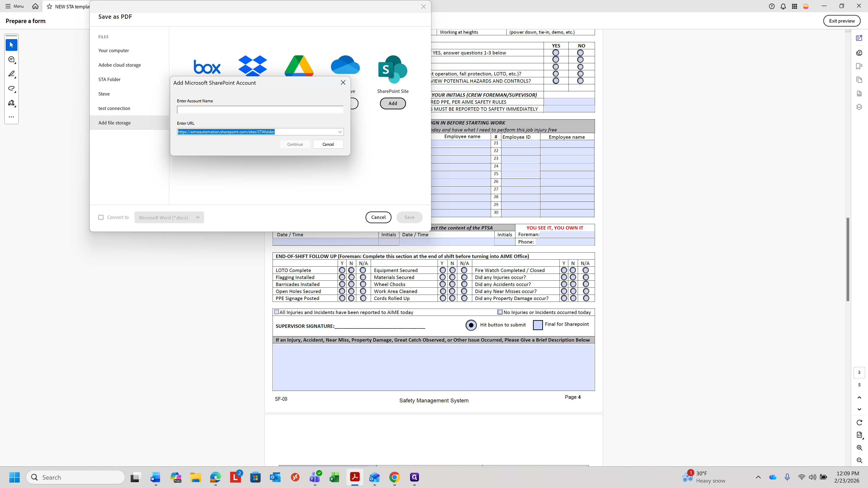Enable the Convert to checkbox
Image resolution: width=868 pixels, height=488 pixels.
[x=101, y=217]
